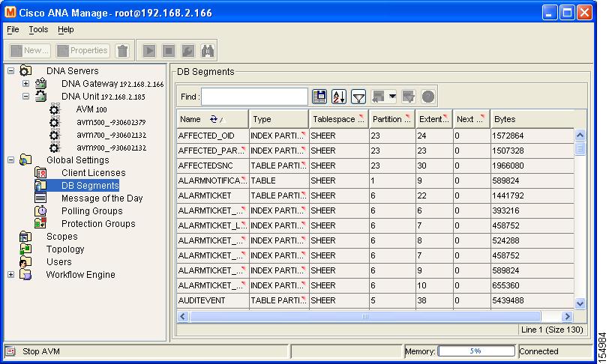Click the vertical scrollbar up arrow

580,135
